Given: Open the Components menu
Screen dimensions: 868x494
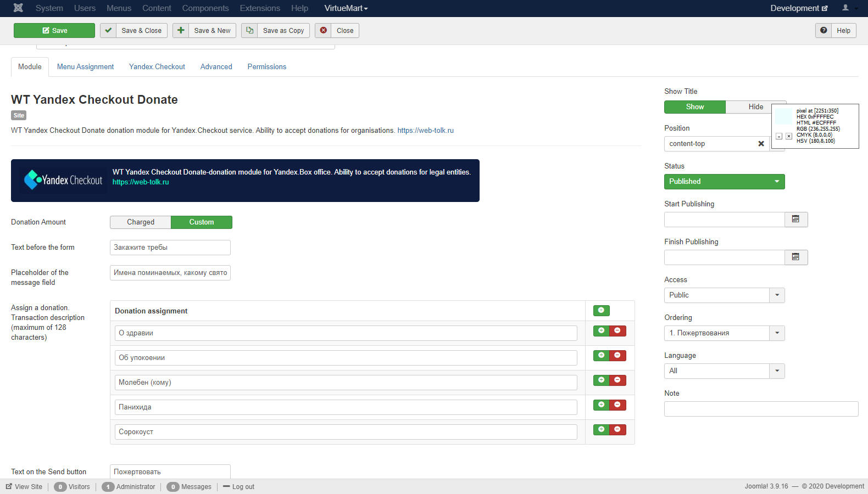Looking at the screenshot, I should click(205, 8).
